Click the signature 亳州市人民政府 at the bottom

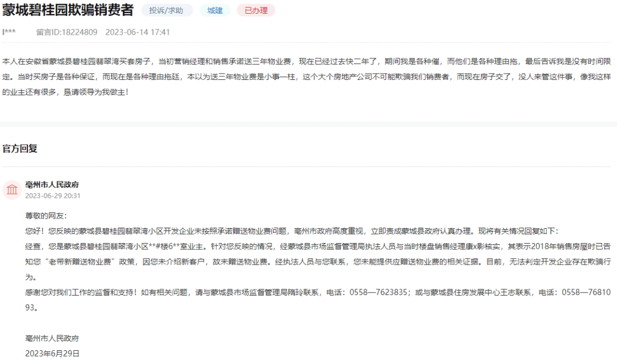pos(52,338)
